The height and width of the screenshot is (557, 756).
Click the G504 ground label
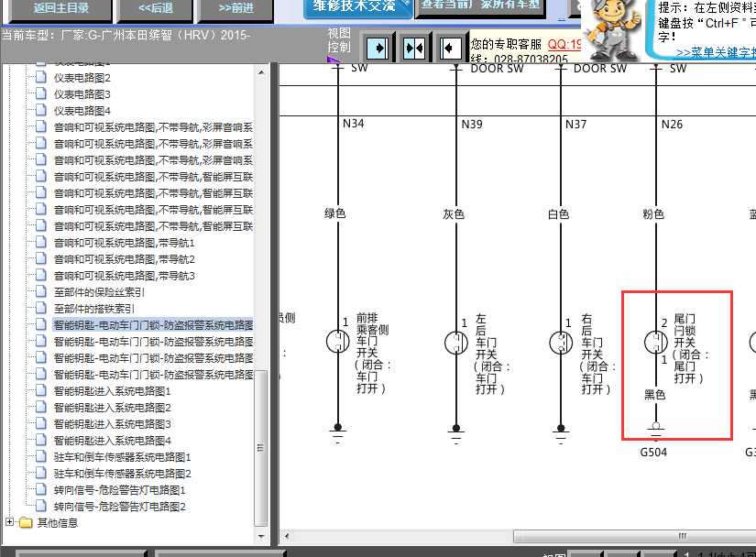click(x=653, y=452)
